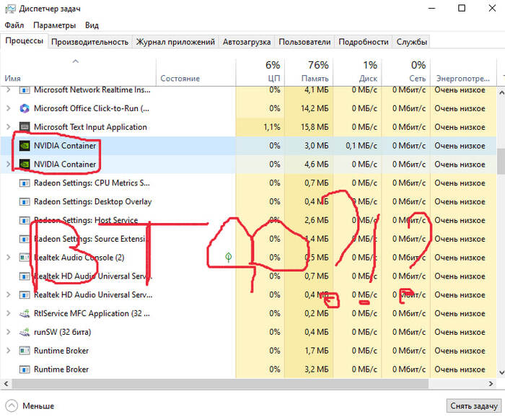Viewport: 505px width, 420px height.
Task: Click the horizontal scrollbar left arrow
Action: (6, 384)
